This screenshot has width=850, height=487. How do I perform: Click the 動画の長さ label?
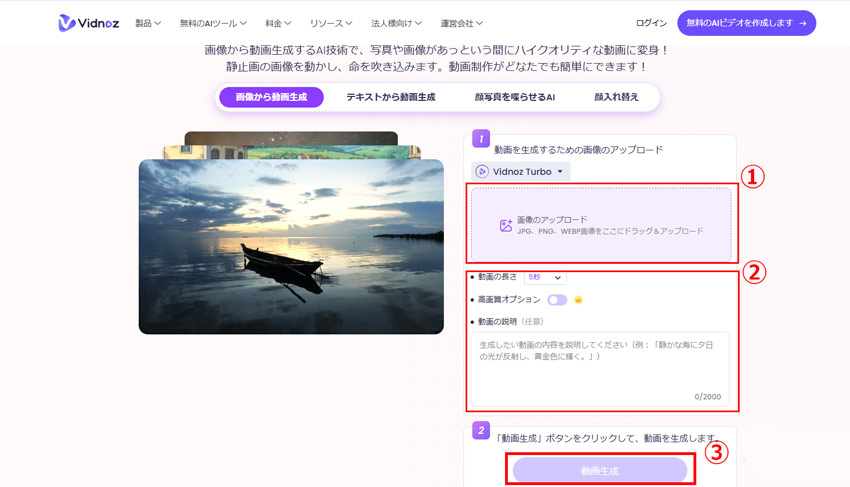(497, 277)
